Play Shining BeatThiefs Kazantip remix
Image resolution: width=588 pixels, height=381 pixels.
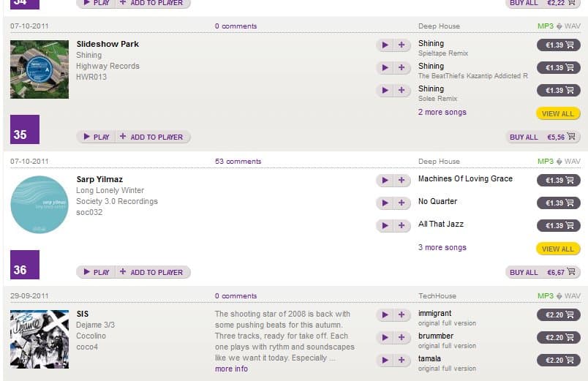coord(385,67)
